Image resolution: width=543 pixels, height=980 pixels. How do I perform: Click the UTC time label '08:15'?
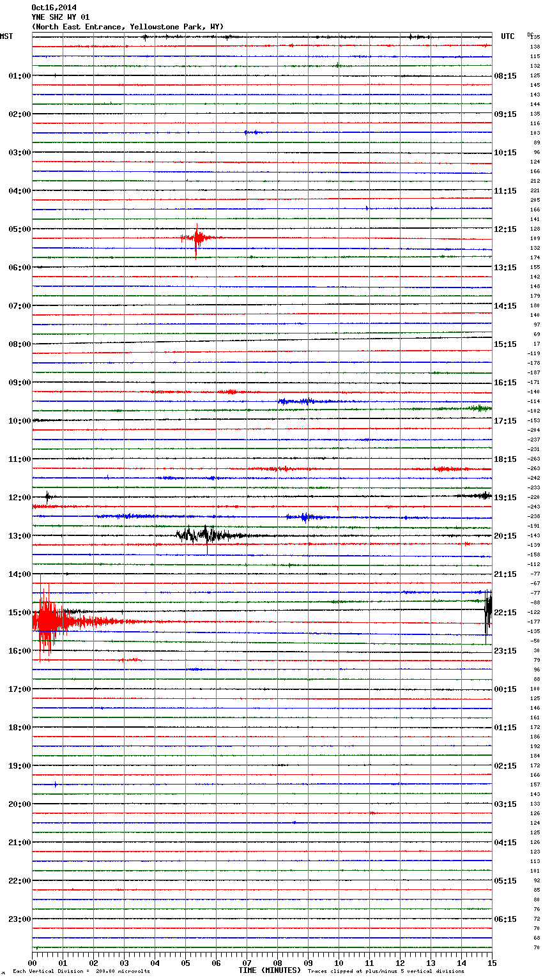point(505,76)
